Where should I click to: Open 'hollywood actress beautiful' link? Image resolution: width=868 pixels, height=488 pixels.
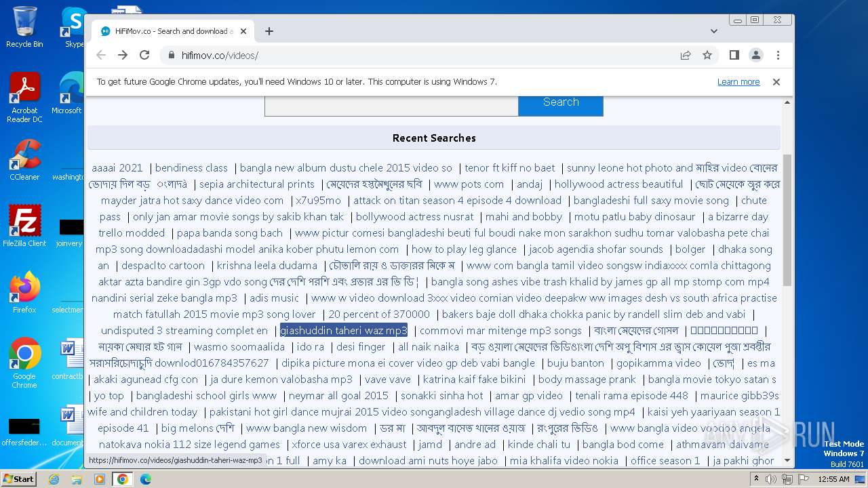[x=619, y=184]
